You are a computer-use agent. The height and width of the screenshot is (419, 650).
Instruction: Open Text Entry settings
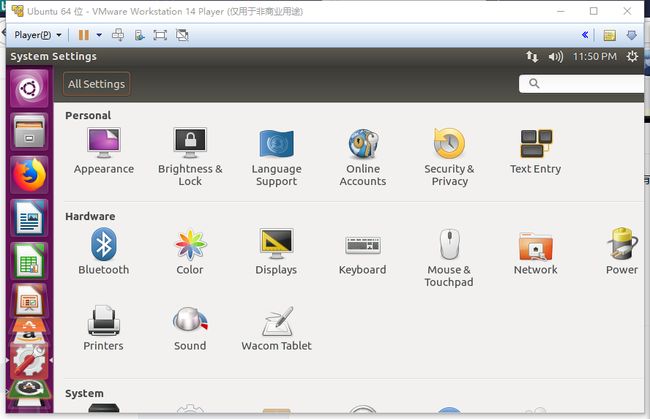pyautogui.click(x=536, y=151)
